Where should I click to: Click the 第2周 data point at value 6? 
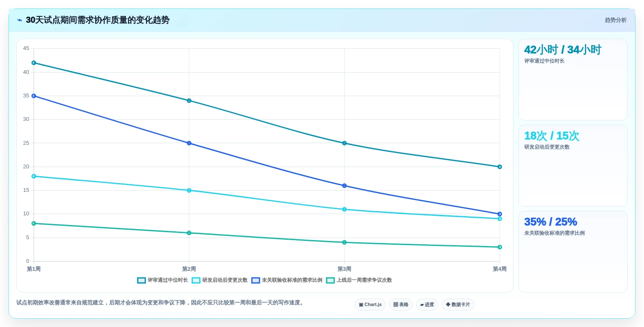(189, 233)
